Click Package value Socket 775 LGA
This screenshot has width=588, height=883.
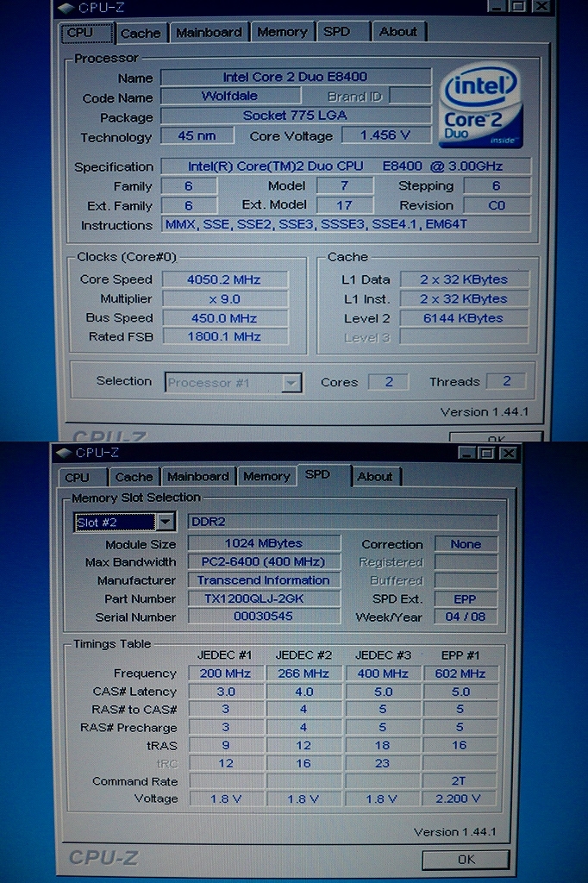(x=296, y=116)
